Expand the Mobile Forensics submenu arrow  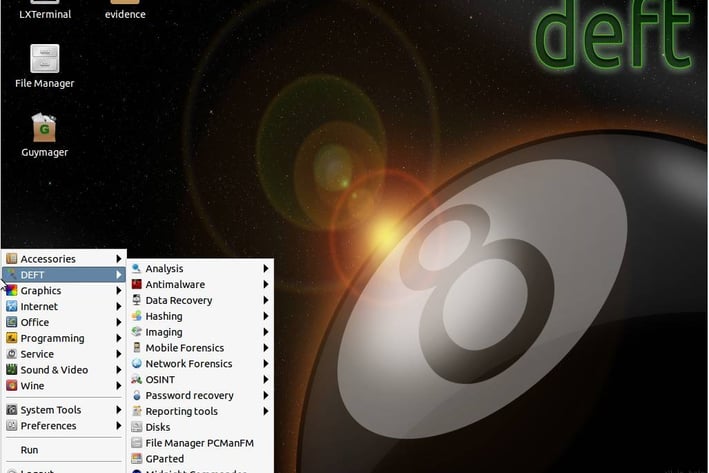tap(266, 348)
